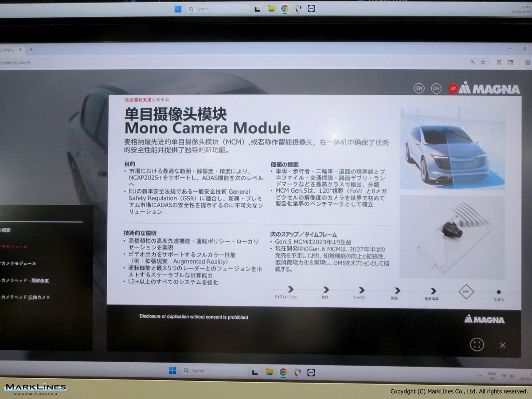This screenshot has height=399, width=532.
Task: Select カメラヘッド 広角カメラ sidebar item
Action: tap(25, 297)
